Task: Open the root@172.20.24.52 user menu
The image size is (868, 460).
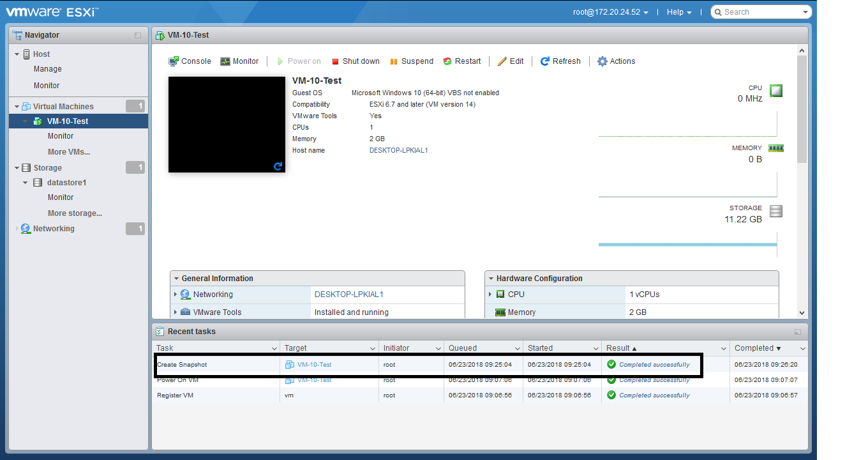Action: (611, 12)
